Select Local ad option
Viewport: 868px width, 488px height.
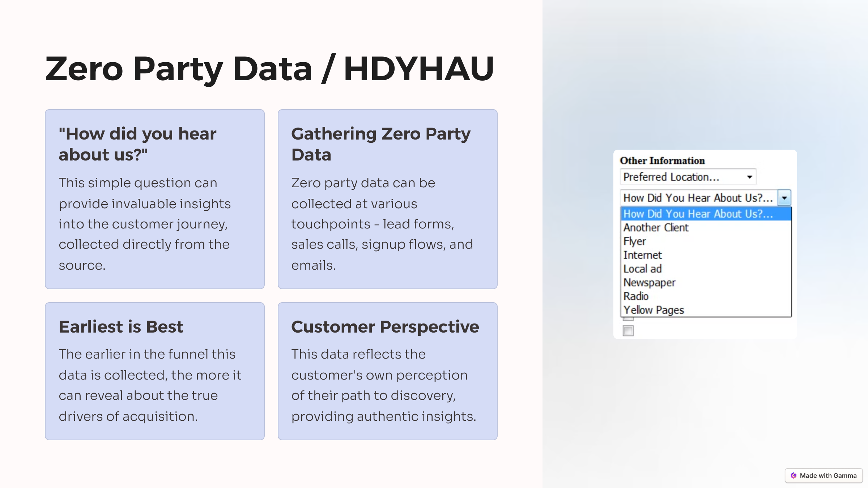[x=706, y=269]
